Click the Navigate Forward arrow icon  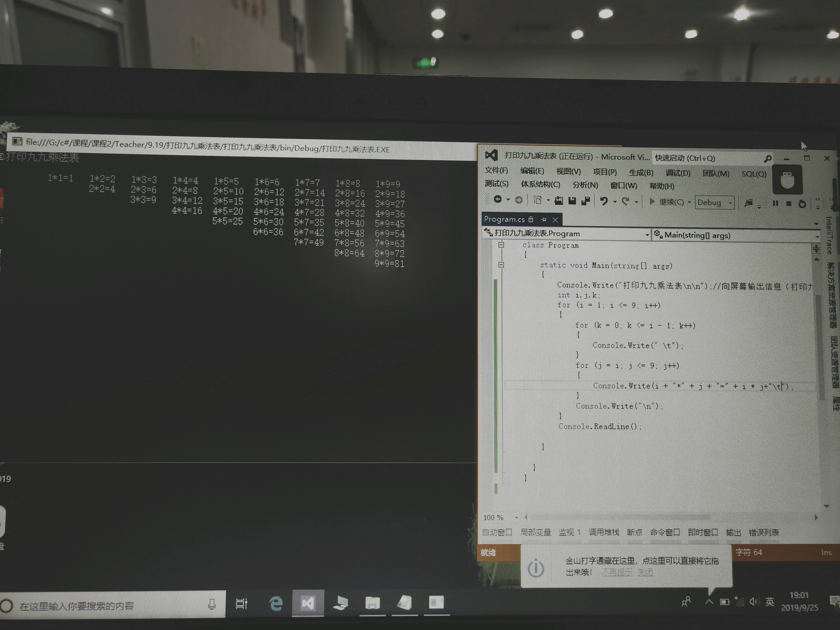[x=518, y=200]
